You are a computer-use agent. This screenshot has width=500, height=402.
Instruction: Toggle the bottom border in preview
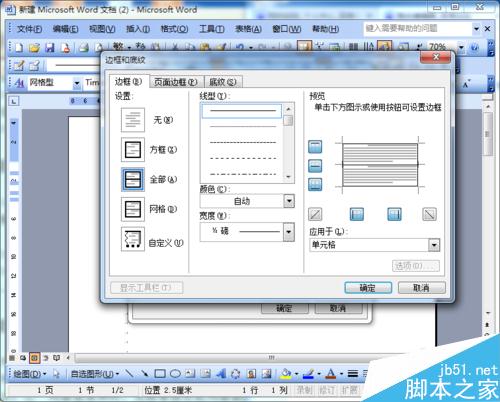315,184
